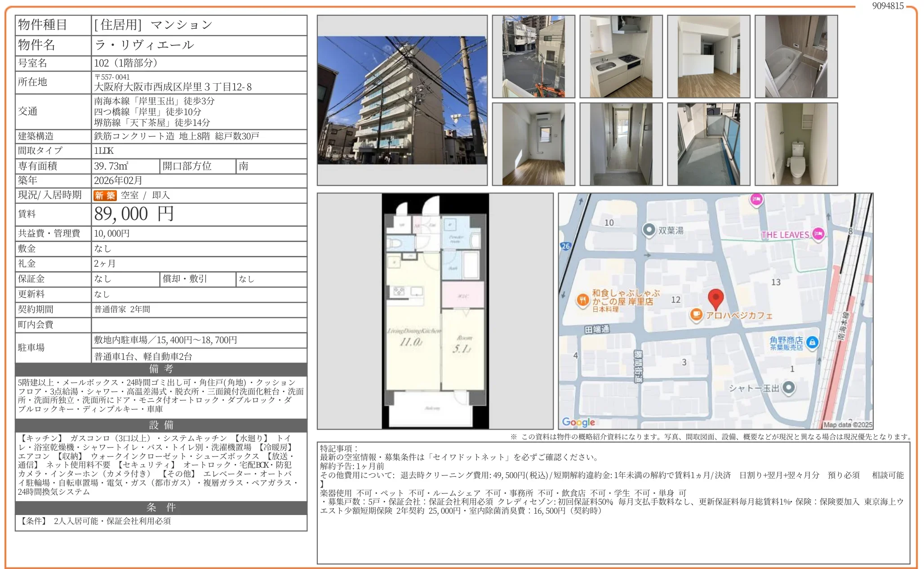The width and height of the screenshot is (924, 569).
Task: Click the Google logo on the map
Action: click(x=578, y=422)
